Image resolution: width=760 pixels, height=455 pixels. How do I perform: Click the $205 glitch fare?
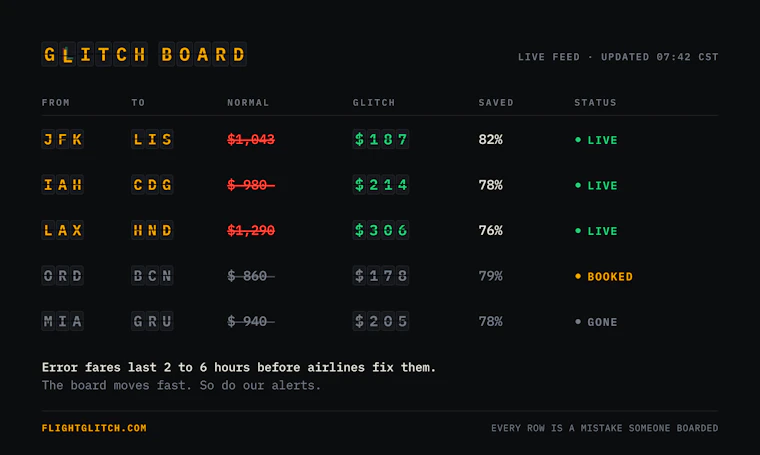click(x=381, y=321)
